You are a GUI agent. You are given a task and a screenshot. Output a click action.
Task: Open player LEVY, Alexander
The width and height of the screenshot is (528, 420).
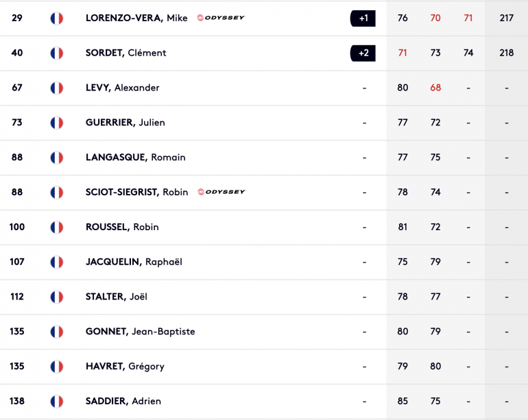tap(123, 88)
